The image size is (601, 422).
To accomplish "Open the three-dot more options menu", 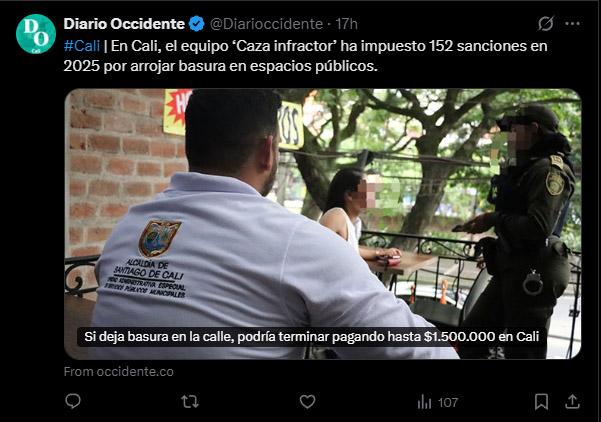I will click(572, 24).
